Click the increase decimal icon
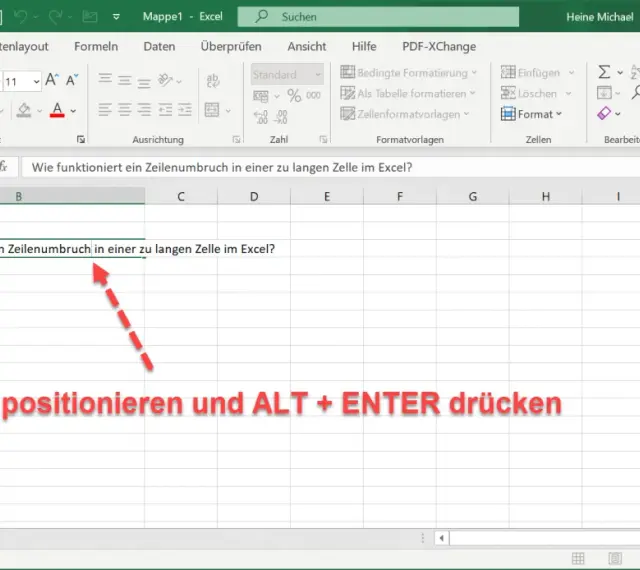The width and height of the screenshot is (640, 570). pyautogui.click(x=260, y=117)
